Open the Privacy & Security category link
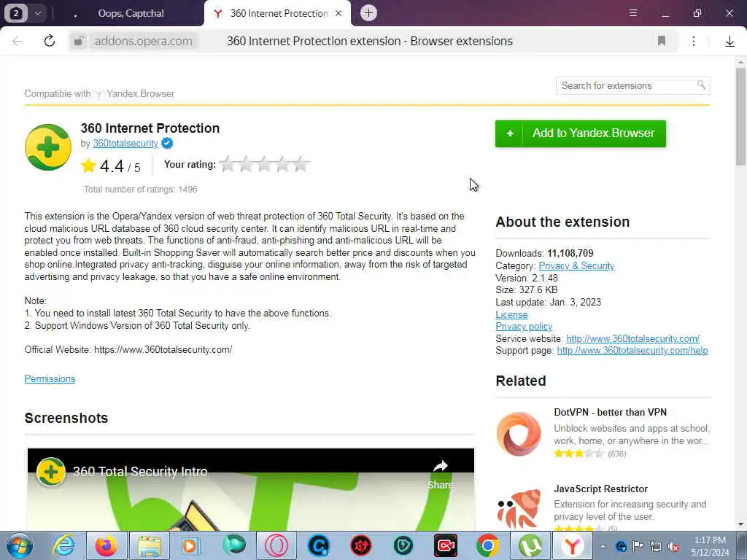The image size is (747, 560). tap(576, 265)
